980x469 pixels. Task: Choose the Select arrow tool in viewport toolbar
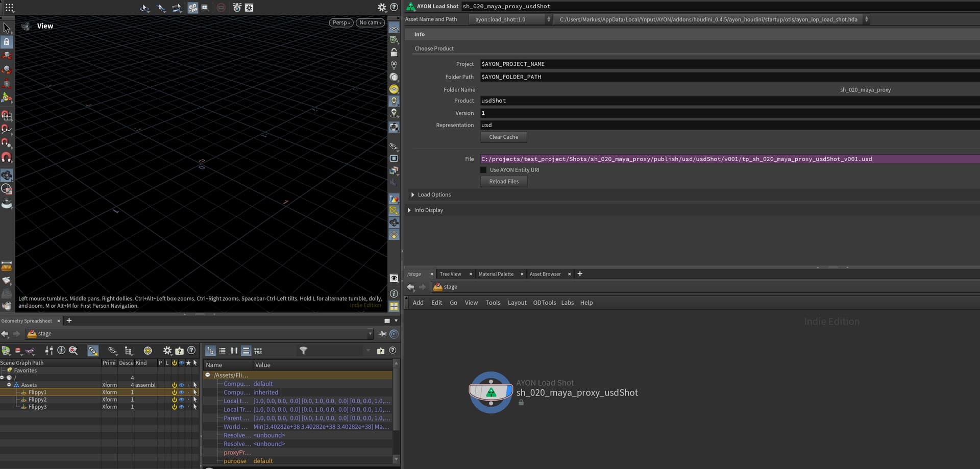click(x=7, y=28)
